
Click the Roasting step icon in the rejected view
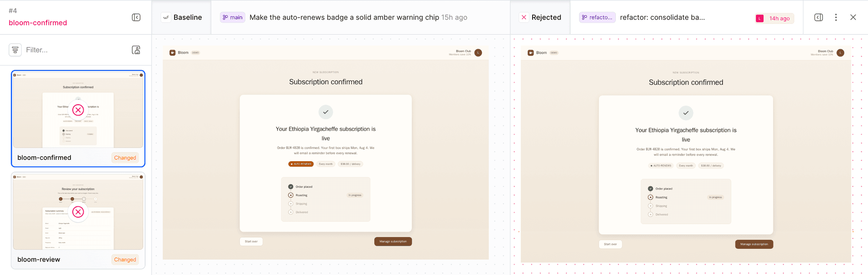click(x=651, y=197)
